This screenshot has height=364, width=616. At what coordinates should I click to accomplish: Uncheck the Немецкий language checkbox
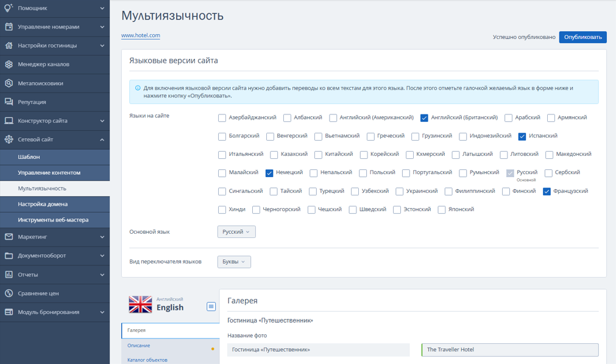pos(269,173)
